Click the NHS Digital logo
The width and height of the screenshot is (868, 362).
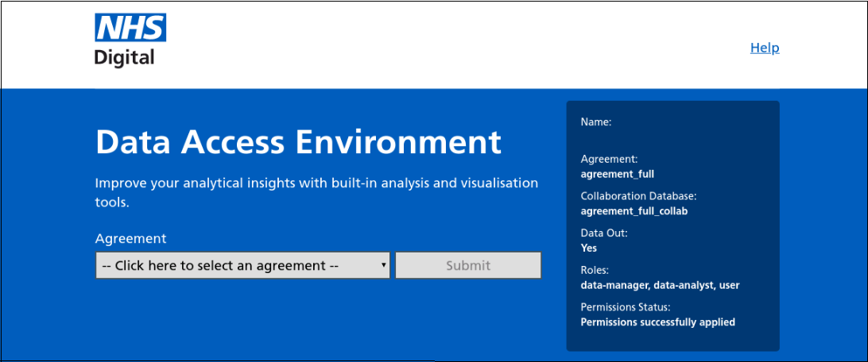[130, 40]
